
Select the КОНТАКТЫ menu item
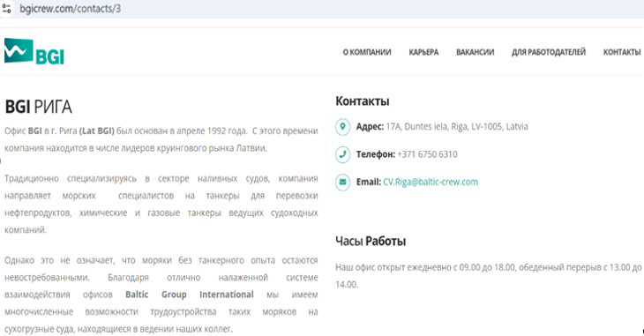(x=622, y=52)
